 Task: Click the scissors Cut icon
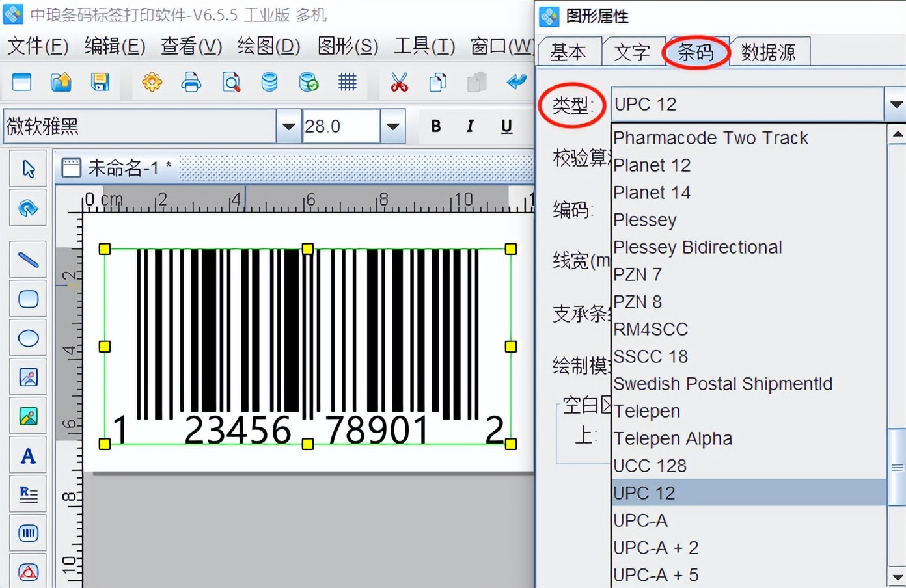[399, 82]
